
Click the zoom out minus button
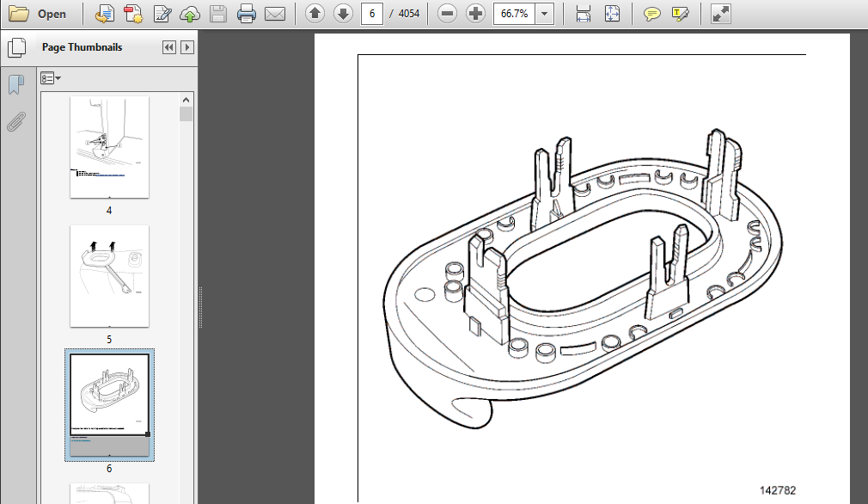click(447, 13)
